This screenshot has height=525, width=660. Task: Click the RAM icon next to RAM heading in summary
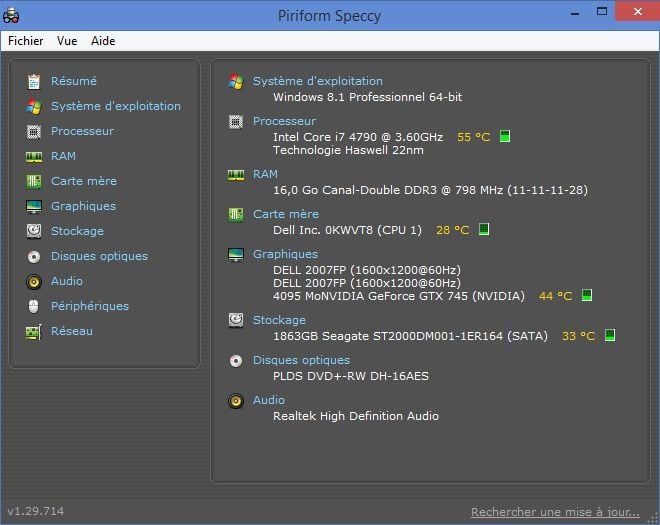(236, 175)
